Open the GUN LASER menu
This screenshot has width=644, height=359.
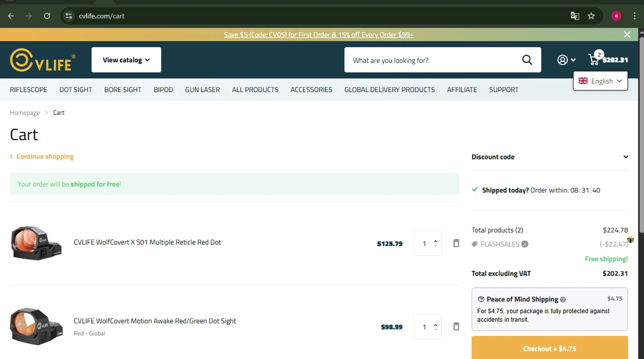203,90
